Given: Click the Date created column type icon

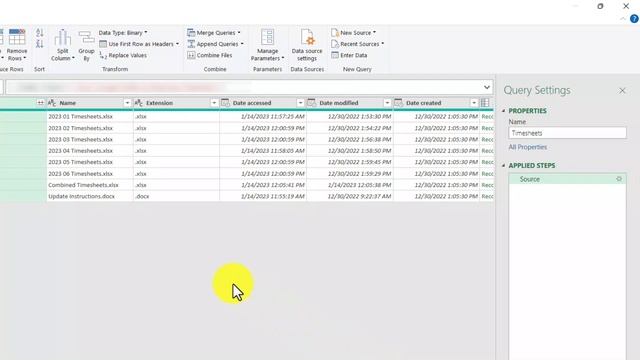Looking at the screenshot, I should [x=398, y=103].
